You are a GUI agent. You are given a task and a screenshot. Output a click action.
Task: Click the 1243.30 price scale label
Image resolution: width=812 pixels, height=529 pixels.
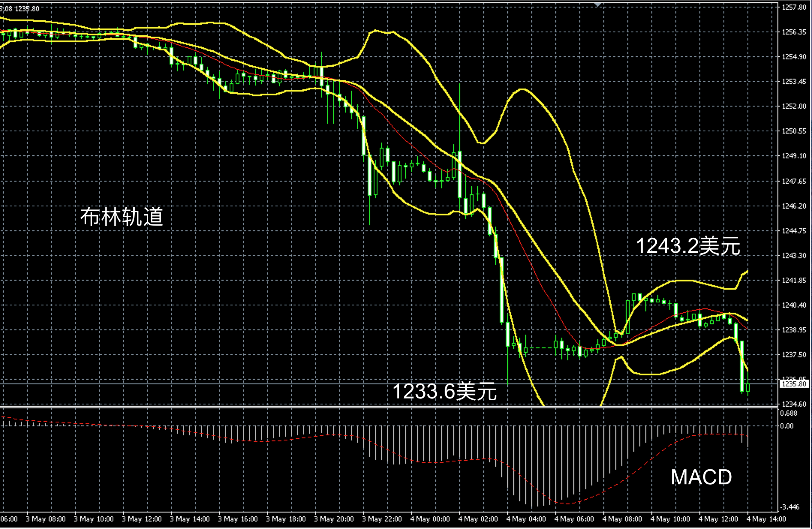(794, 255)
